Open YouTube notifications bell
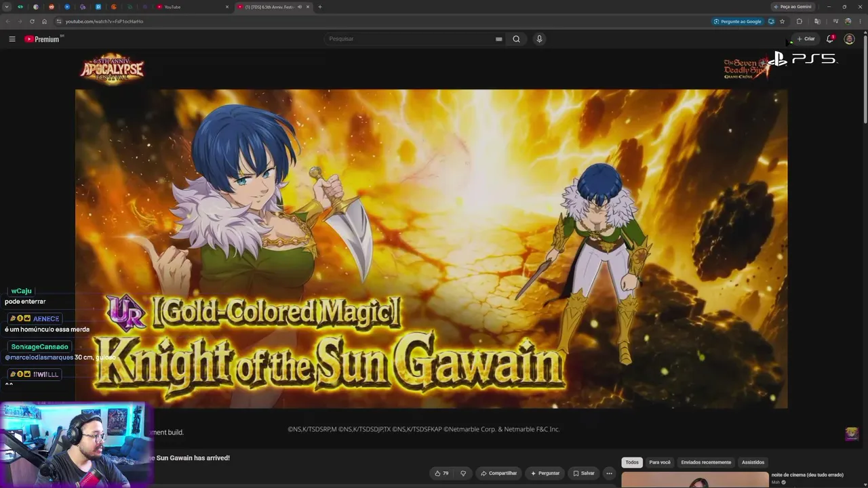This screenshot has height=488, width=868. (830, 39)
